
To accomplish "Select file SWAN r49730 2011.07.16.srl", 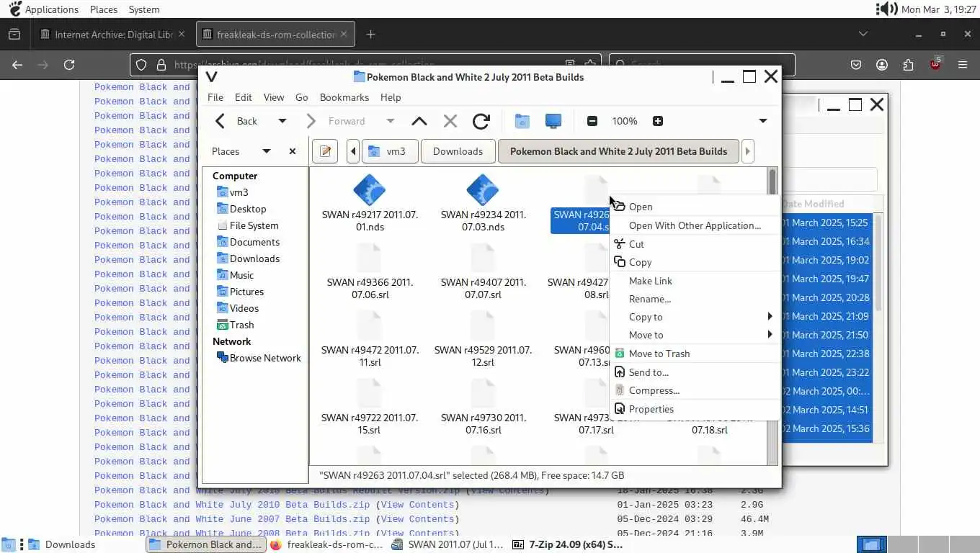I will point(483,408).
